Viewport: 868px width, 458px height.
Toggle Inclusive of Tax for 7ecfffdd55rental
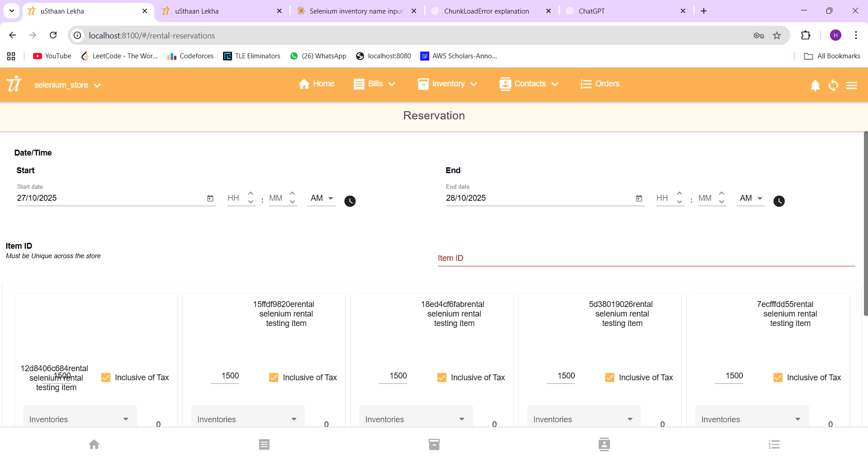(778, 378)
